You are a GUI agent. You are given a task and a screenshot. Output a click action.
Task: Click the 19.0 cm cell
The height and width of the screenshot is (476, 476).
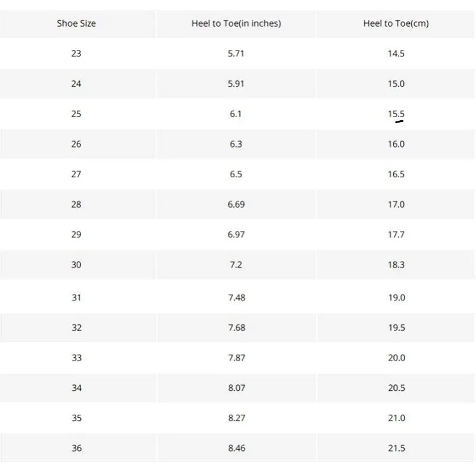tap(396, 297)
